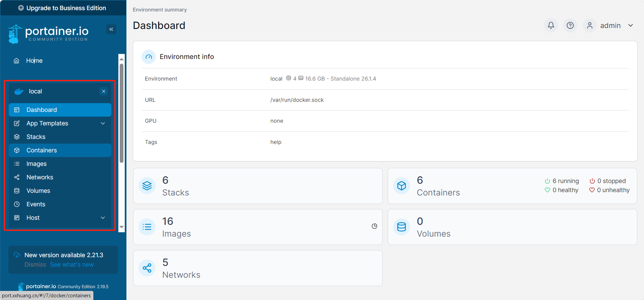Click the Events clock icon in sidebar

[x=17, y=204]
